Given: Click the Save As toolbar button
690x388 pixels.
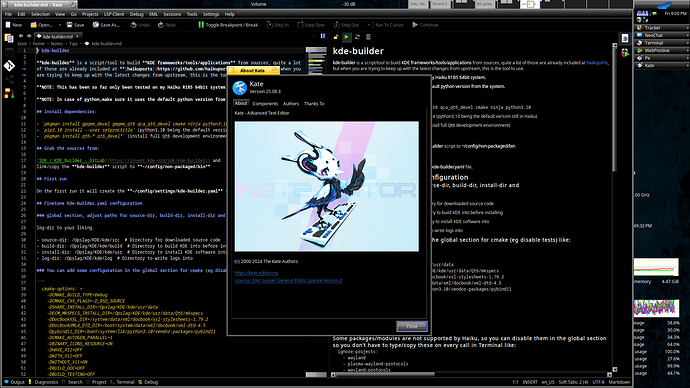Looking at the screenshot, I should point(106,25).
